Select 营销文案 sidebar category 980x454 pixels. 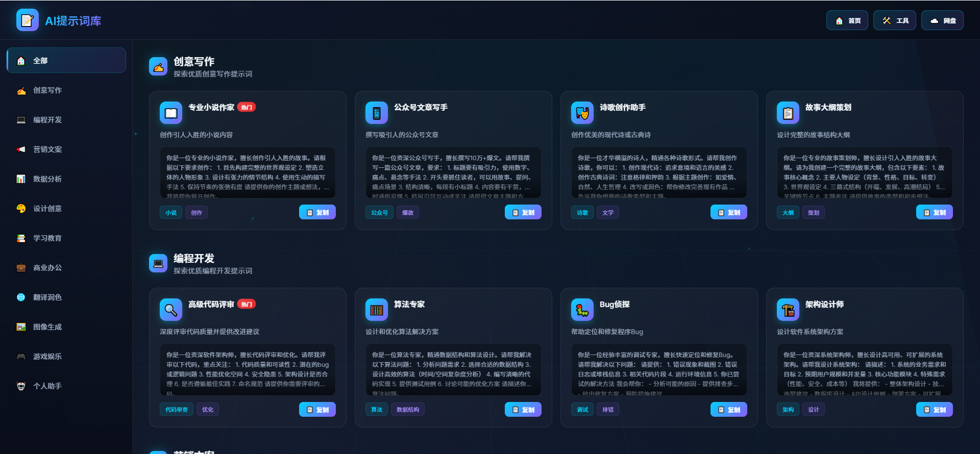coord(66,149)
